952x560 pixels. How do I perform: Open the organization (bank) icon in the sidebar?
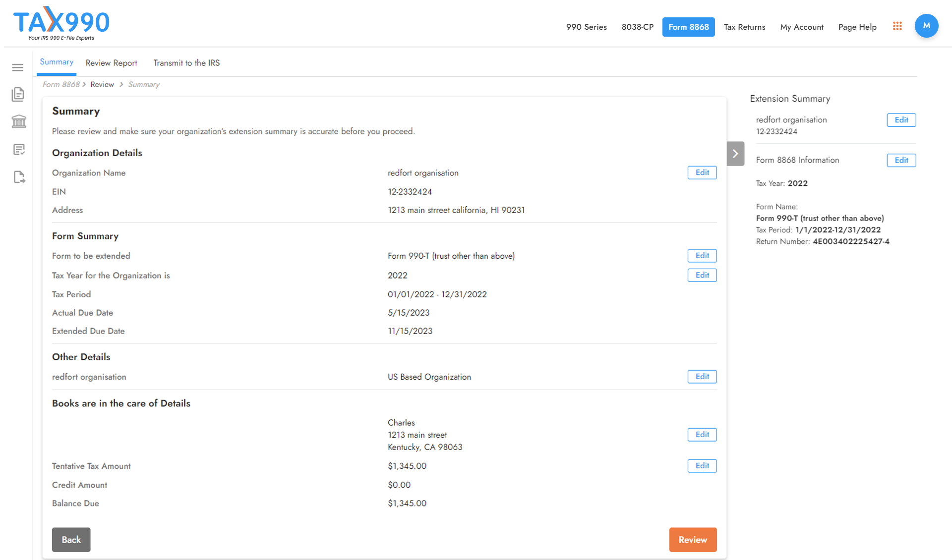19,121
